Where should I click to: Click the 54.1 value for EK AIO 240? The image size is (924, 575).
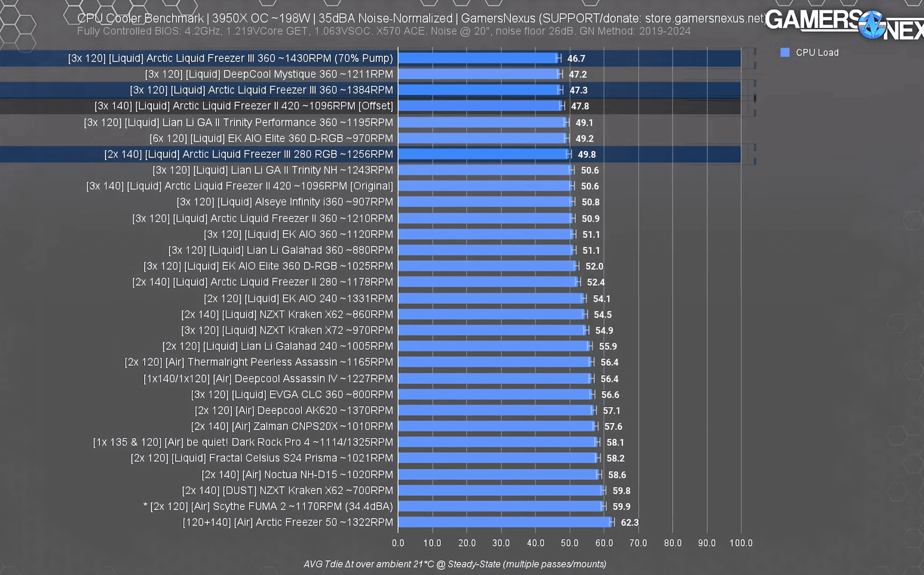click(x=602, y=299)
